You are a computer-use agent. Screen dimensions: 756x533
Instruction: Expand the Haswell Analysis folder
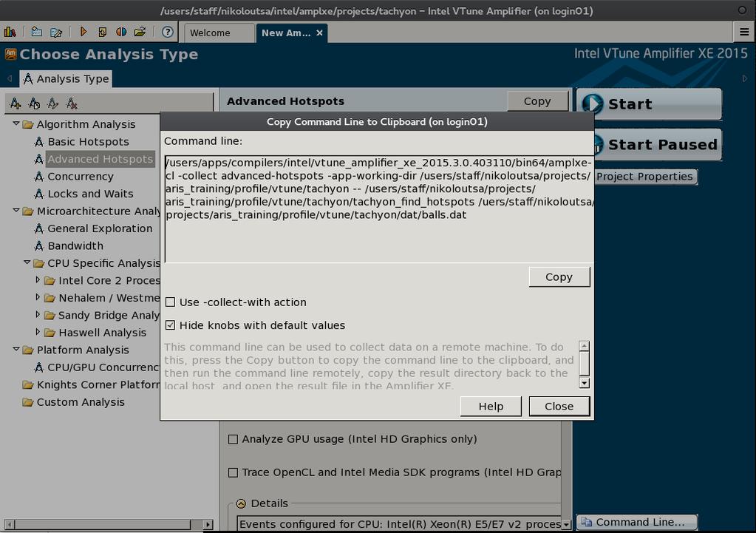(38, 332)
